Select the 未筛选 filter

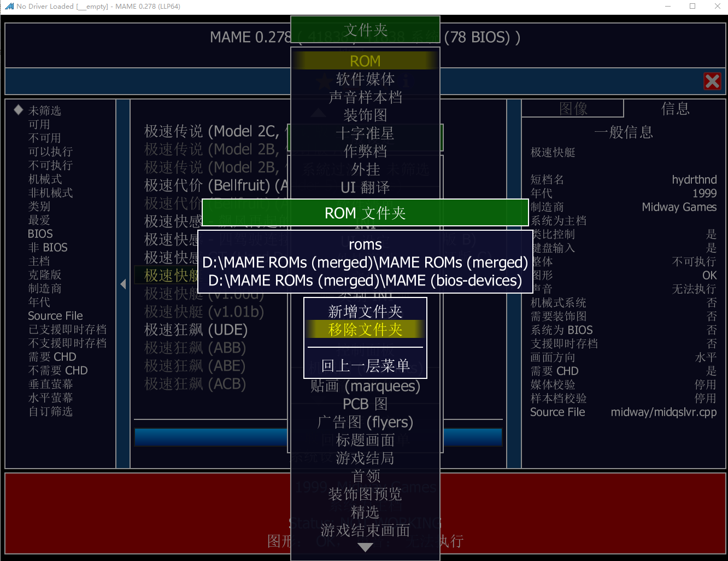(45, 110)
